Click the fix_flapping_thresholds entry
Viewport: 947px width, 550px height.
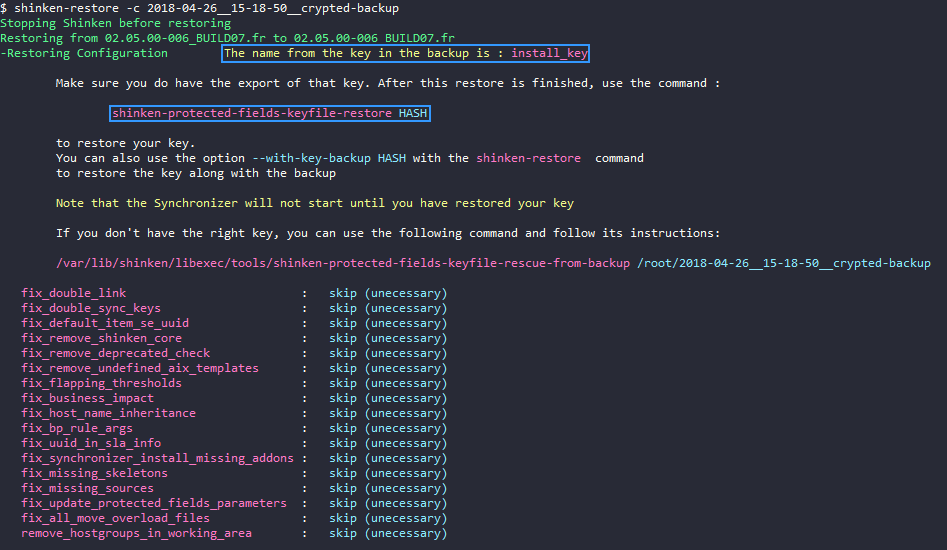(101, 383)
